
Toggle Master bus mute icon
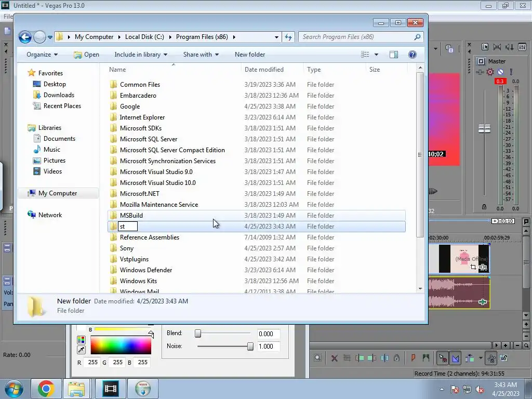click(500, 72)
